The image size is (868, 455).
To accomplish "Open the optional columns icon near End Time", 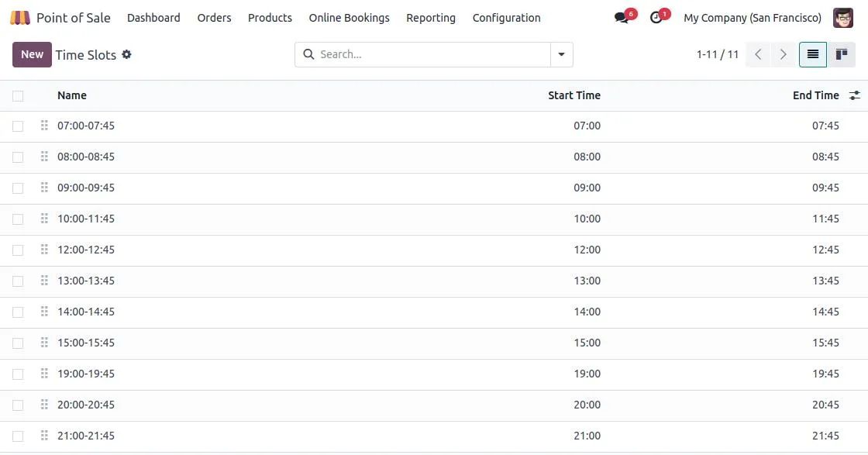I will (x=855, y=95).
